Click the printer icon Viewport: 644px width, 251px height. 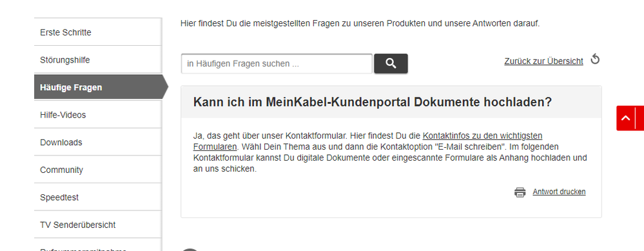point(520,192)
